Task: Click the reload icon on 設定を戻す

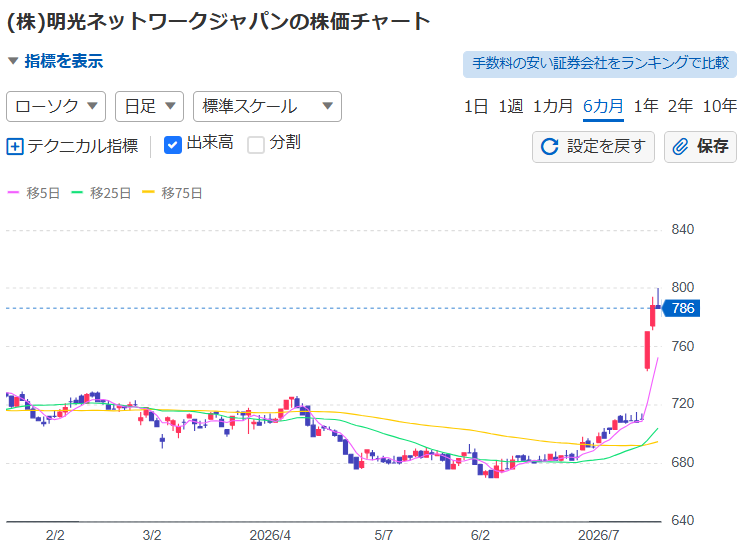Action: pyautogui.click(x=550, y=147)
